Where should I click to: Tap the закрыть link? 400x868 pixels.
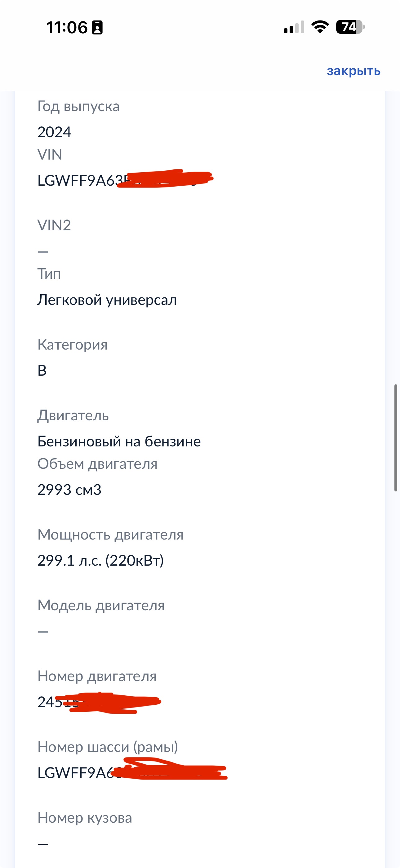point(353,71)
